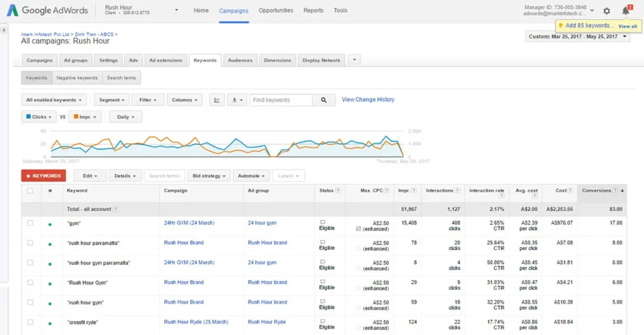Click View all in keywords tip
This screenshot has width=644, height=335.
628,26
